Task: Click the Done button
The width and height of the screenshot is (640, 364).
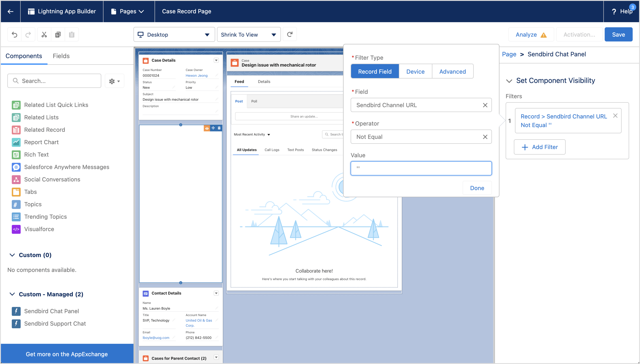Action: [x=477, y=188]
